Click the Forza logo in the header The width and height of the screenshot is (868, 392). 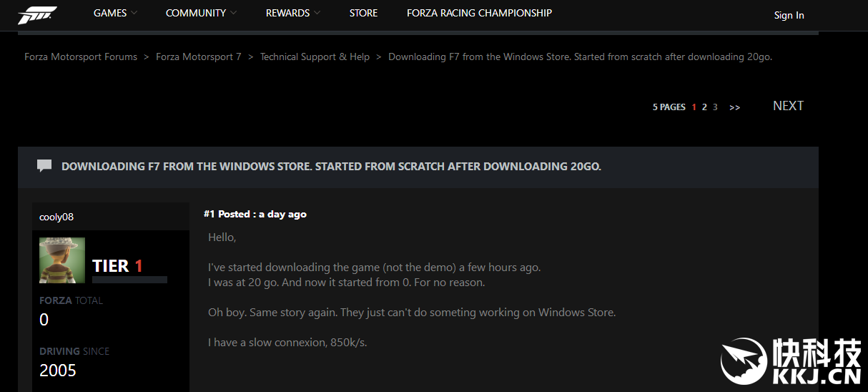(x=37, y=14)
